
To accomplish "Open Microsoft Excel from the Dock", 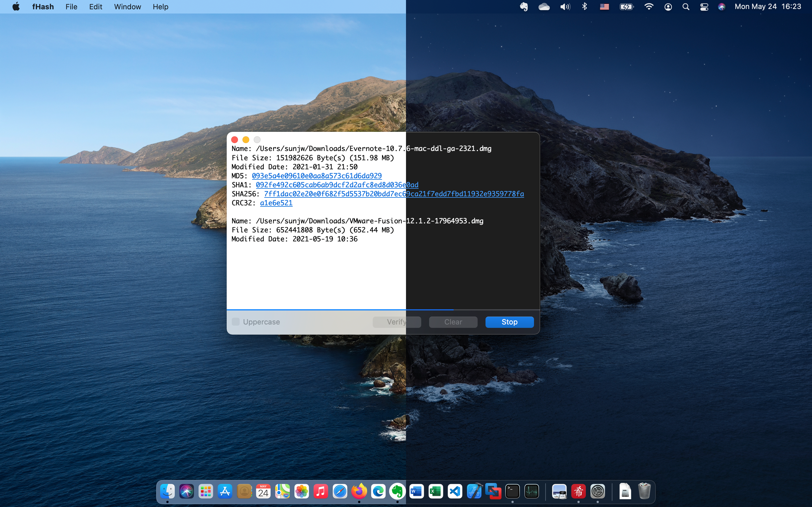I will [436, 491].
